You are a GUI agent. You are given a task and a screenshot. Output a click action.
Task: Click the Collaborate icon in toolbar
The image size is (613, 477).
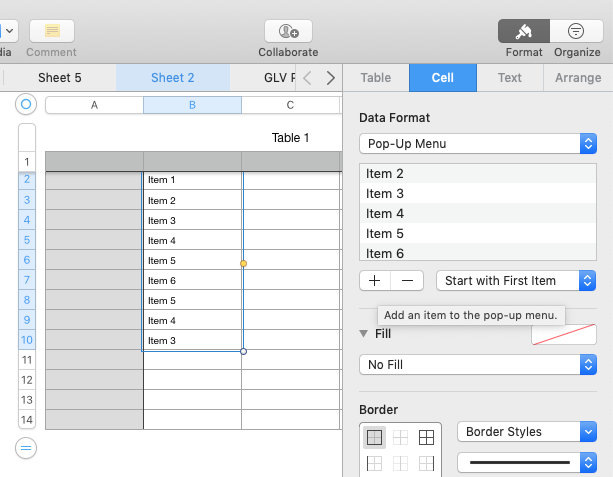[x=288, y=32]
